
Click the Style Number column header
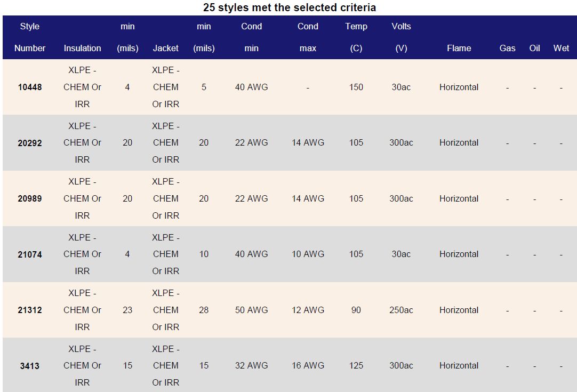coord(30,37)
